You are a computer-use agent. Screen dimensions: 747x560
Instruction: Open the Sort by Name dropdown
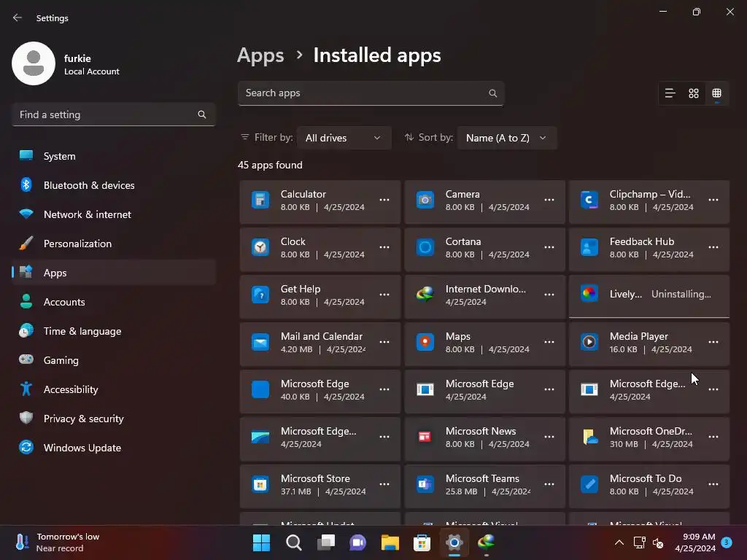(506, 138)
